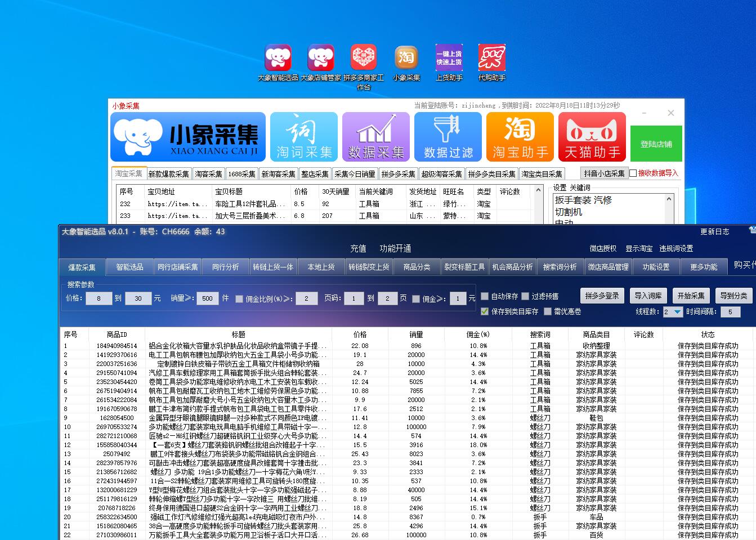Click 商品ID column header

tap(117, 334)
